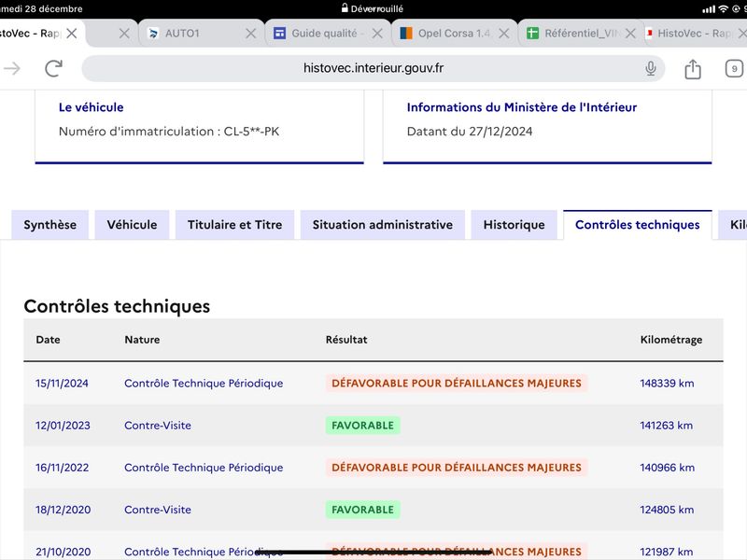The image size is (747, 560).
Task: Click Contrôle Technique Périodique in the 15/11/2024 row
Action: coord(204,384)
